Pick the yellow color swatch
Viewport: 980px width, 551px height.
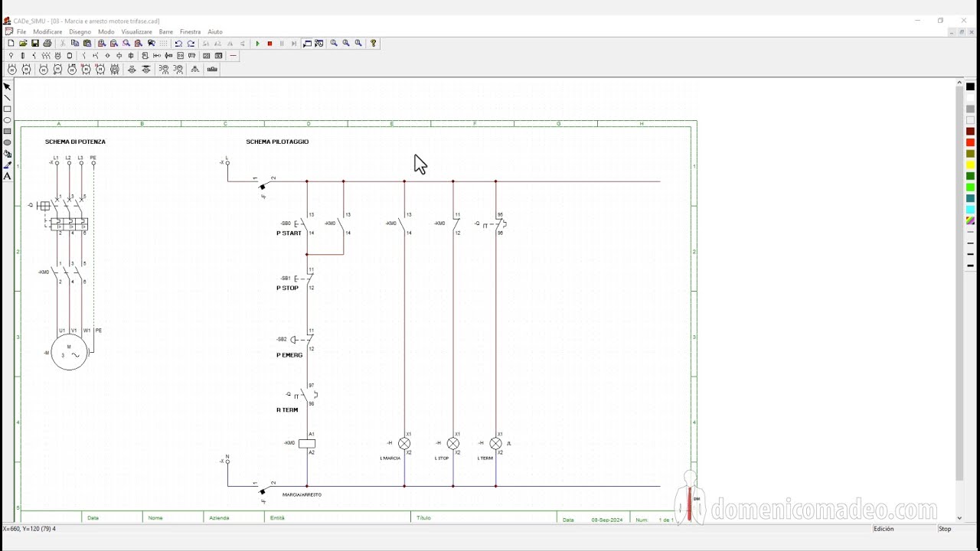point(970,165)
